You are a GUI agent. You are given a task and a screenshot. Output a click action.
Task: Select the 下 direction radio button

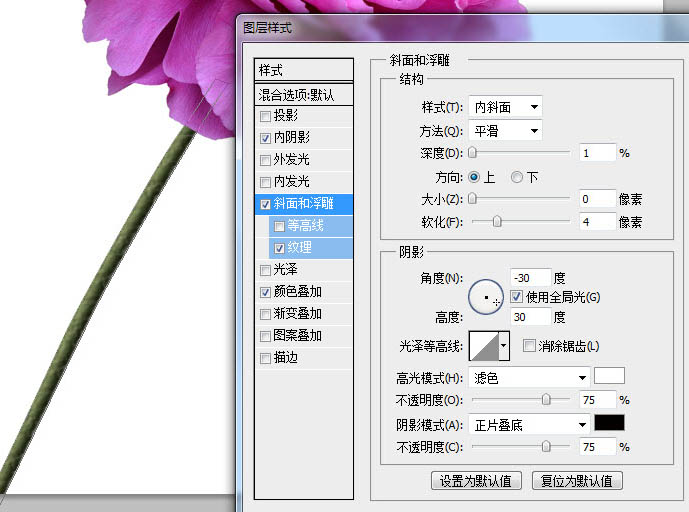[x=517, y=177]
